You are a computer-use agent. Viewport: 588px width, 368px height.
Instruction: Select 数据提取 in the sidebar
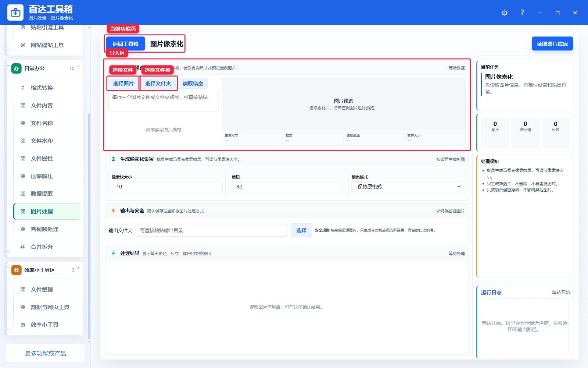[47, 194]
